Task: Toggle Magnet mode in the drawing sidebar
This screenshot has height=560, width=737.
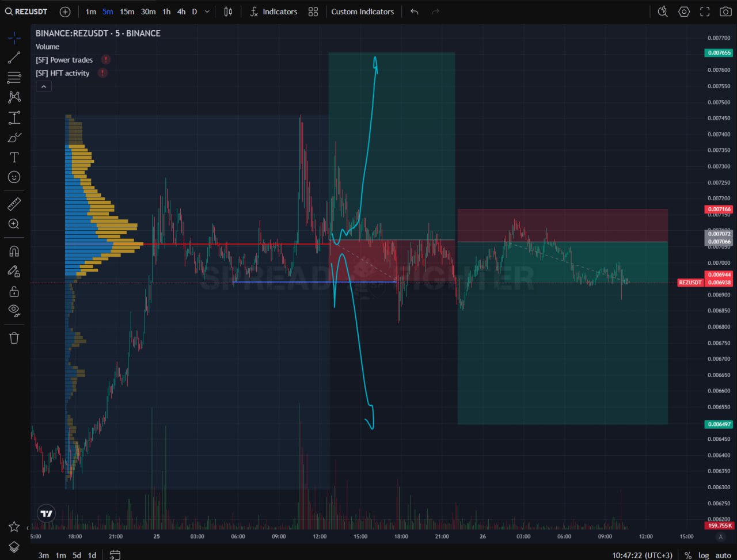Action: point(14,251)
